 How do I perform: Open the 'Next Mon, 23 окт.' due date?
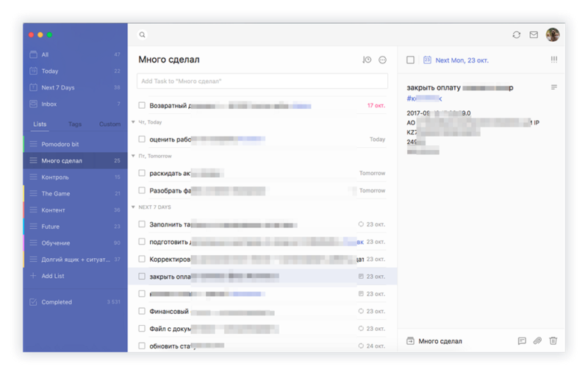[x=462, y=60]
